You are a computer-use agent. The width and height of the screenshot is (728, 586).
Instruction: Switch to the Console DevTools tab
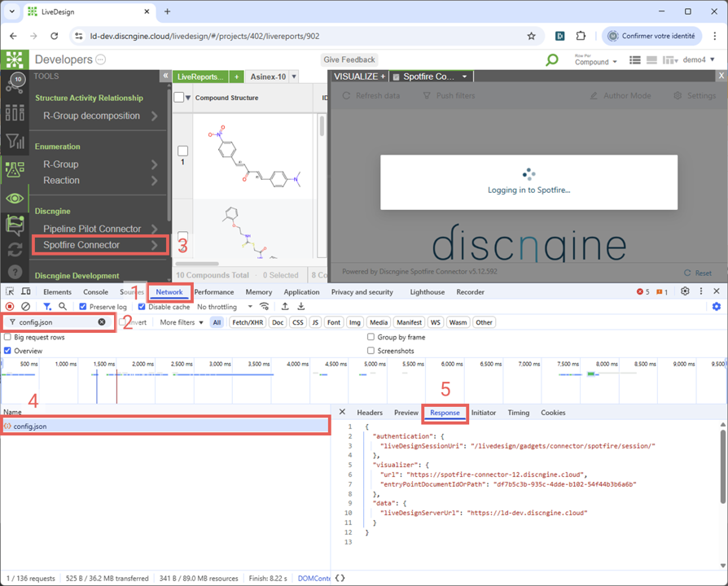[x=95, y=292]
